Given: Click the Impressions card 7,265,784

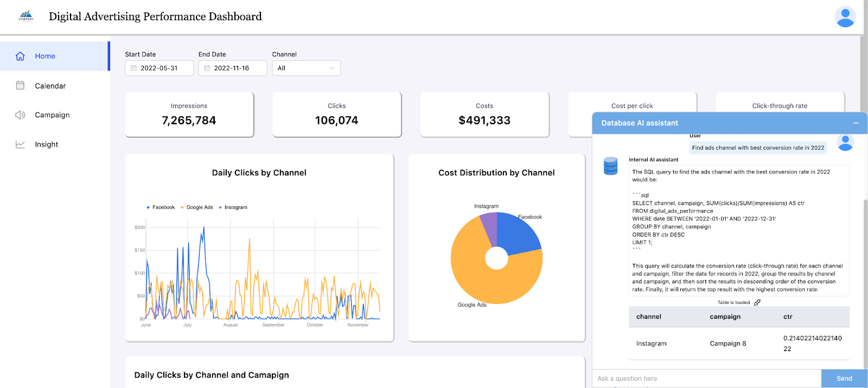Looking at the screenshot, I should point(189,114).
